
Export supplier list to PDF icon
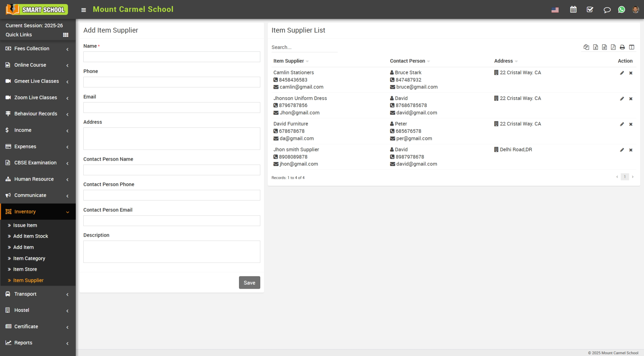coord(613,47)
